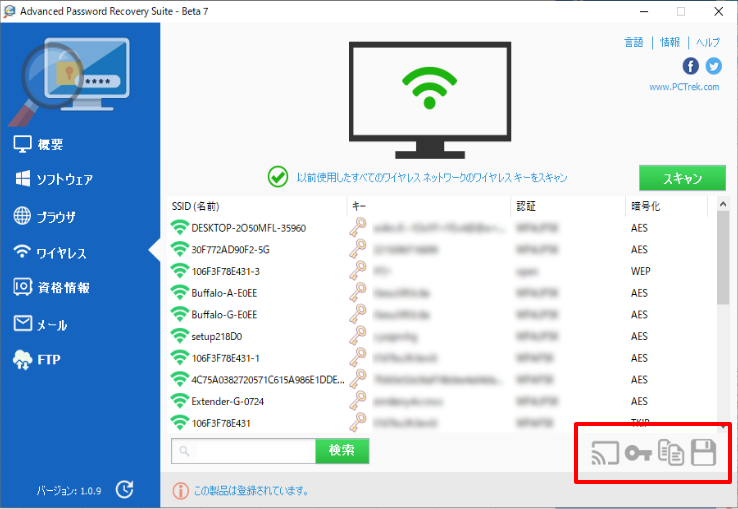Screen dimensions: 738x509
Task: Click the Windows logo icon beside ソフトウェア
Action: click(x=22, y=178)
